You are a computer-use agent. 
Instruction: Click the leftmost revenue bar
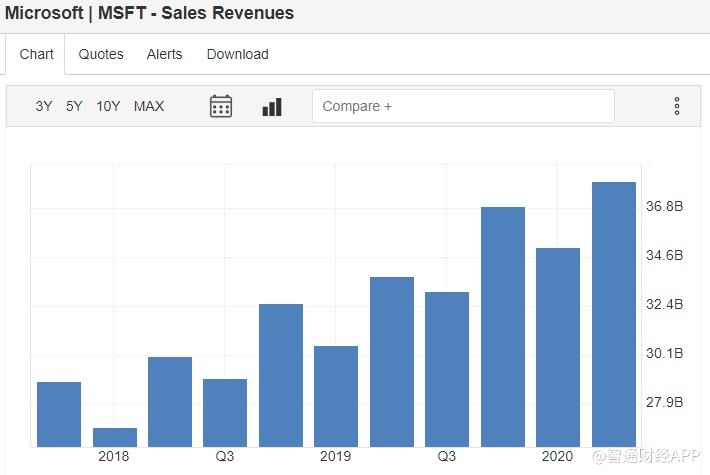[59, 414]
